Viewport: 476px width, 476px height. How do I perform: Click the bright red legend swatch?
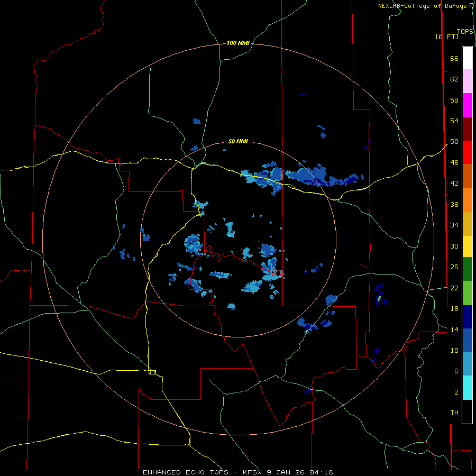click(467, 152)
